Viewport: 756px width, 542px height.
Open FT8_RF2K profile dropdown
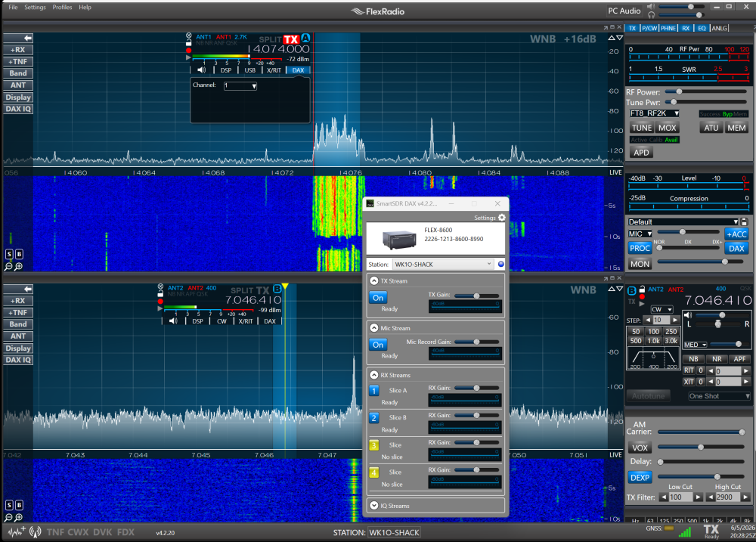coord(654,113)
